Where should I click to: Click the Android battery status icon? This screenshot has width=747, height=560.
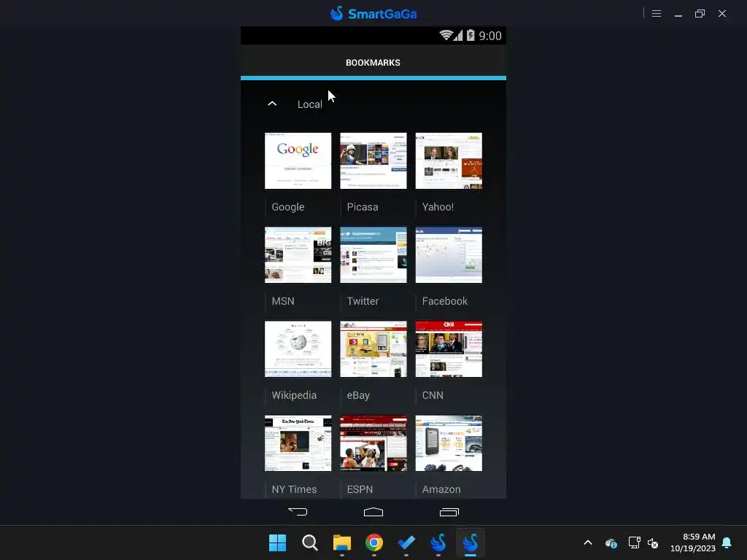click(x=471, y=35)
